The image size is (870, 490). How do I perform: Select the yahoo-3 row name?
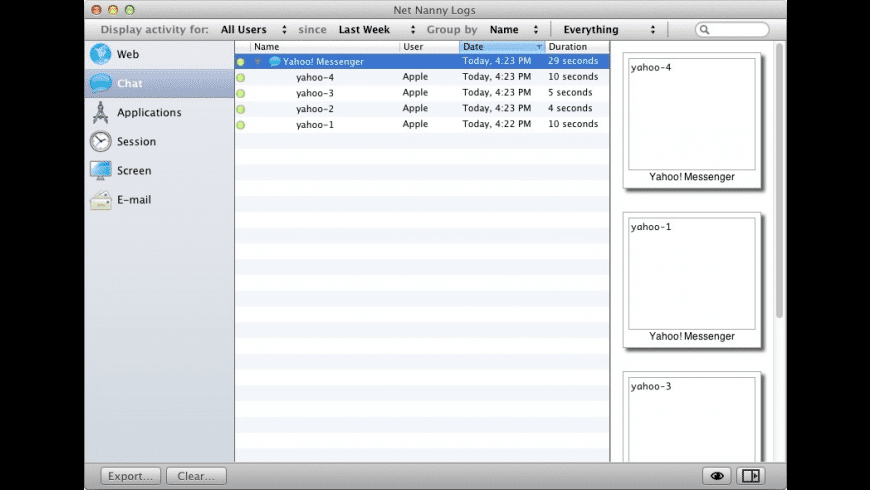[315, 93]
